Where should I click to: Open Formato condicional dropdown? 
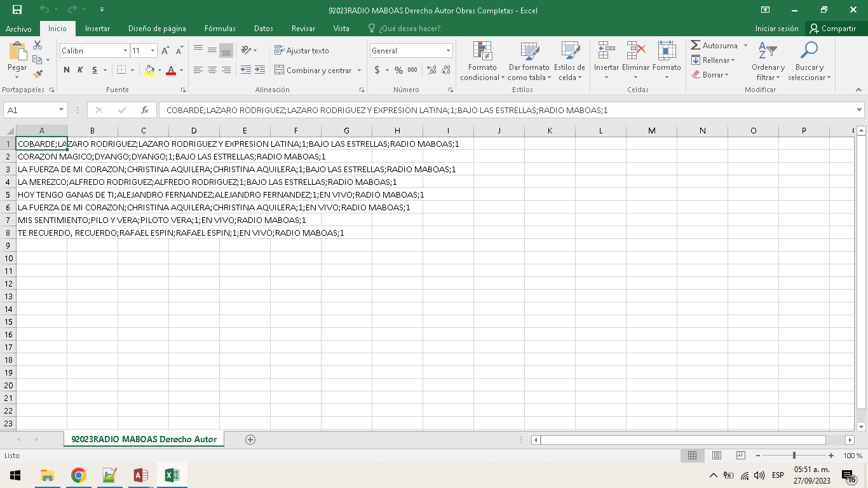pyautogui.click(x=482, y=61)
